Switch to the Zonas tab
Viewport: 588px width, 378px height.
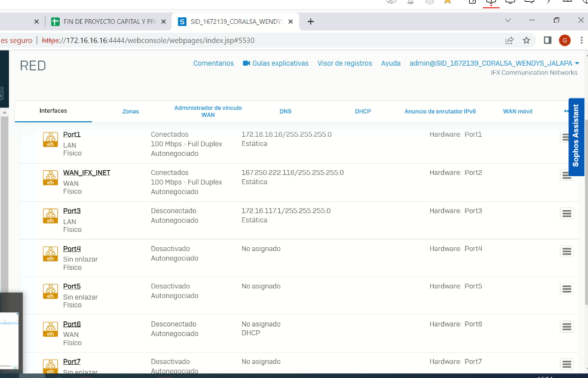[x=130, y=112]
